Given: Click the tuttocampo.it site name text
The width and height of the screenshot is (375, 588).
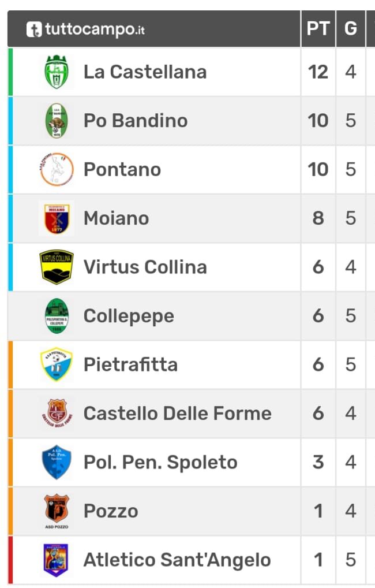Looking at the screenshot, I should point(95,29).
